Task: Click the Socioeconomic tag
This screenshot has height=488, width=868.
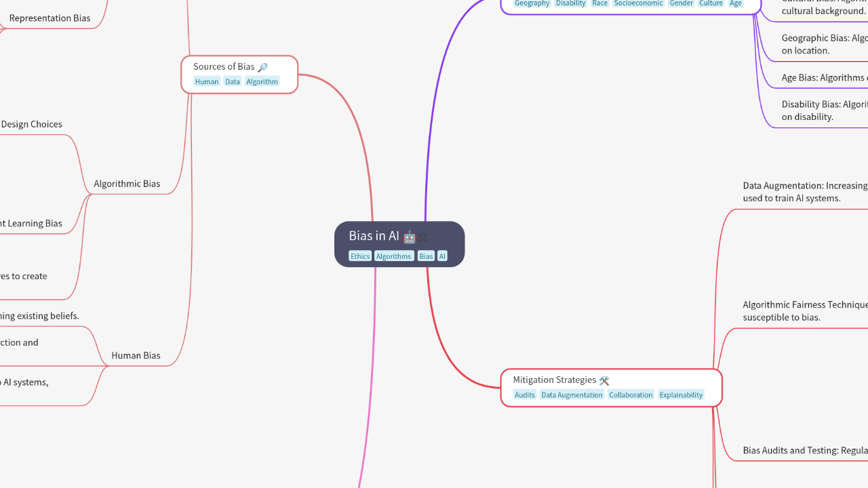Action: (638, 3)
